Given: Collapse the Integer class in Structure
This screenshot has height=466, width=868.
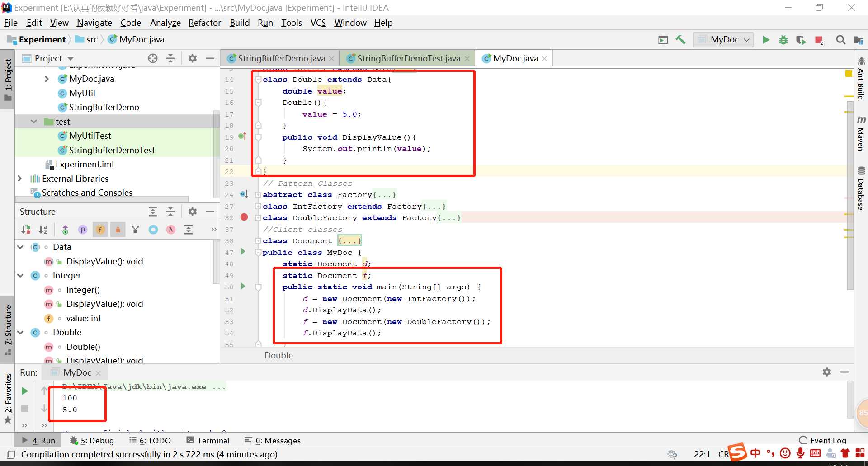Looking at the screenshot, I should (x=20, y=275).
